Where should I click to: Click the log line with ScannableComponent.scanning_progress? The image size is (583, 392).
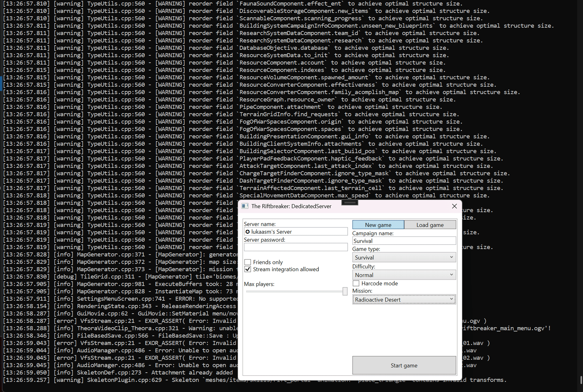tap(243, 19)
